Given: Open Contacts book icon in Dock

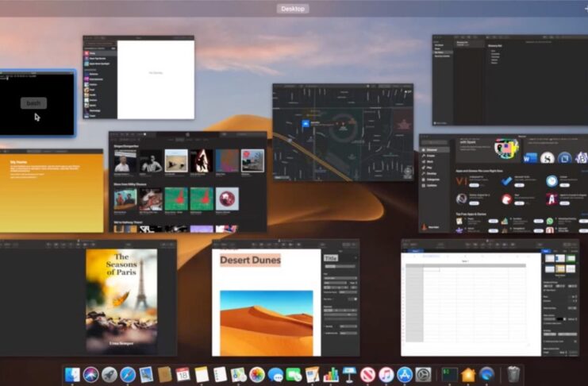Looking at the screenshot, I should tap(164, 374).
